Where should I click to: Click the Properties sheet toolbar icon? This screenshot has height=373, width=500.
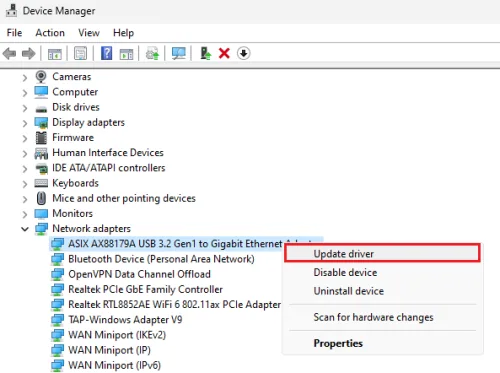[x=80, y=53]
